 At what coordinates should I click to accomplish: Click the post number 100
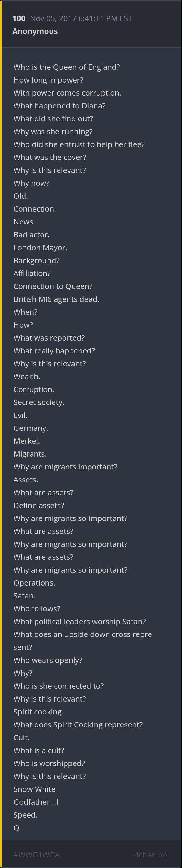(19, 18)
